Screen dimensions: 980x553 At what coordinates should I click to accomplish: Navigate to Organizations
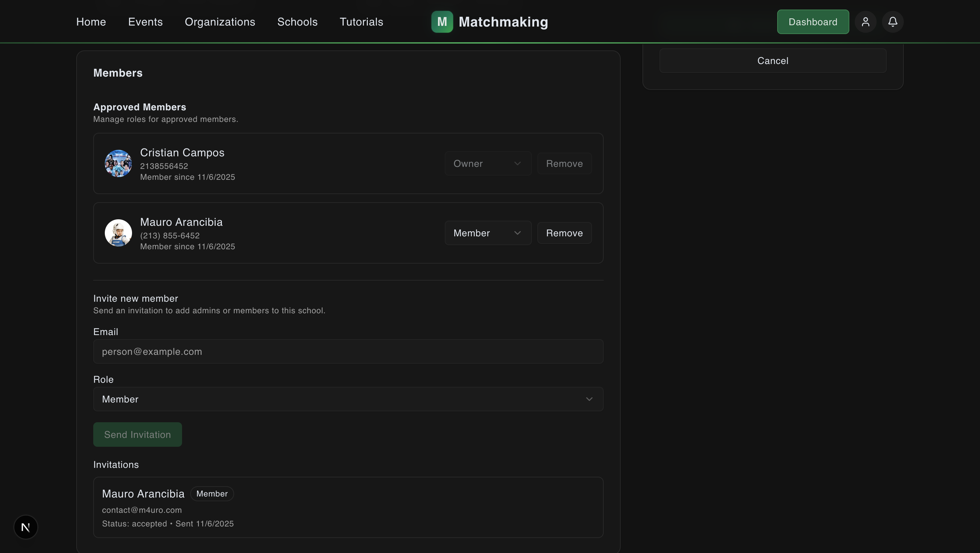click(x=220, y=22)
